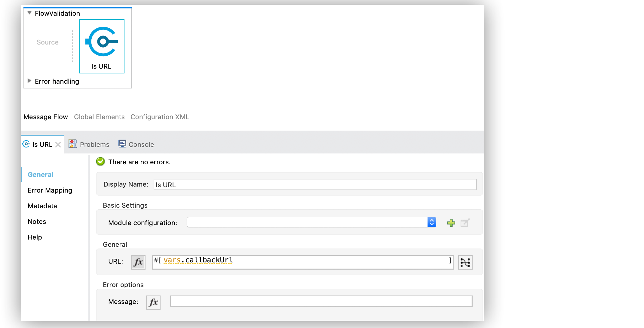Add a new Module configuration via green plus

451,223
